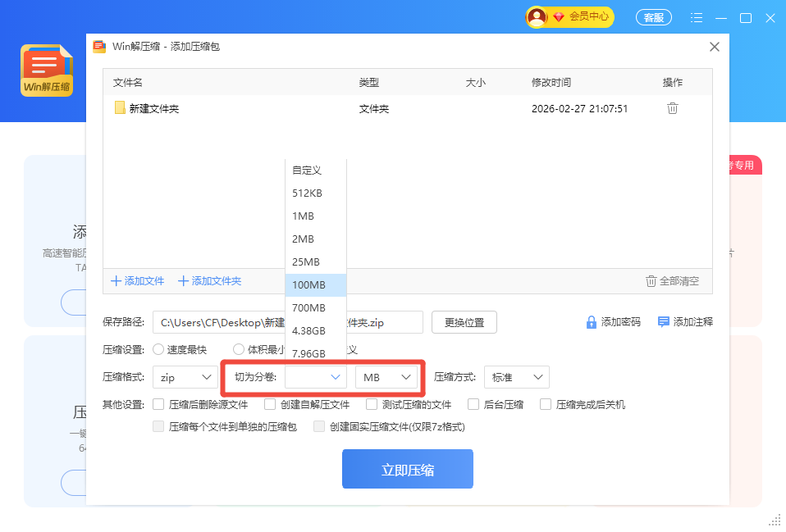Open the zip 压缩格式 dropdown
Screen dimensions: 786x532
pyautogui.click(x=185, y=377)
